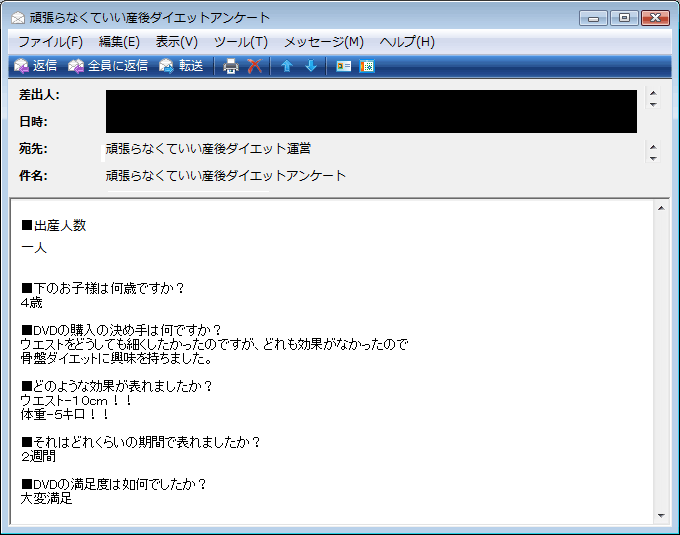The height and width of the screenshot is (535, 680).
Task: Click up arrow beside sender field
Action: (x=653, y=93)
